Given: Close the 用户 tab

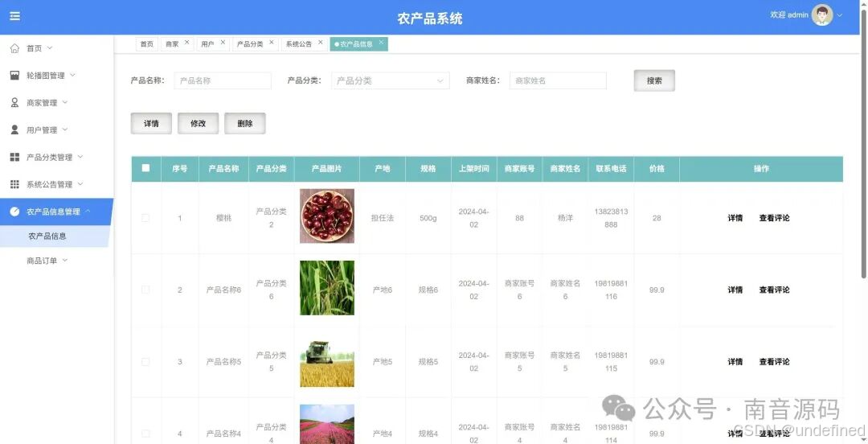Looking at the screenshot, I should (223, 42).
